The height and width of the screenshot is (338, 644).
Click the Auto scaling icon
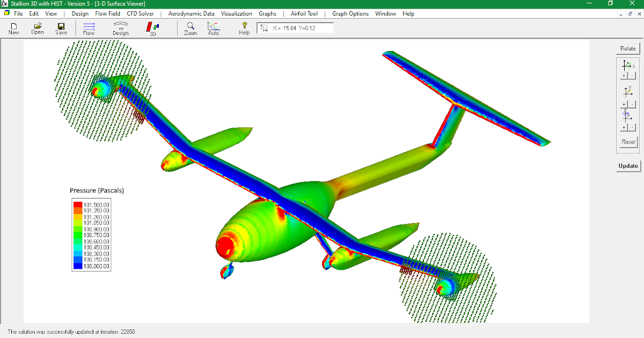pos(213,27)
